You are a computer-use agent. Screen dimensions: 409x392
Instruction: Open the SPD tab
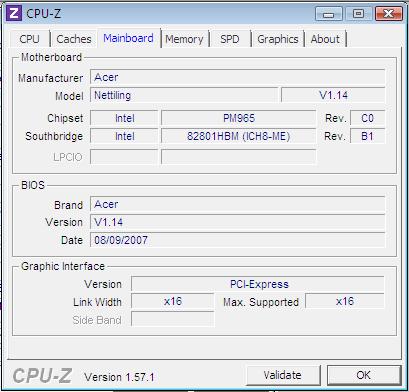coord(230,39)
